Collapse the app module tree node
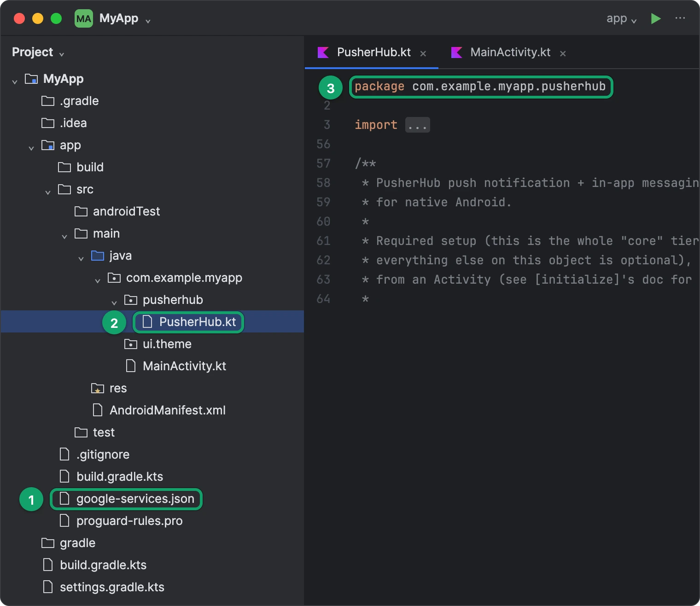This screenshot has height=606, width=700. [31, 148]
